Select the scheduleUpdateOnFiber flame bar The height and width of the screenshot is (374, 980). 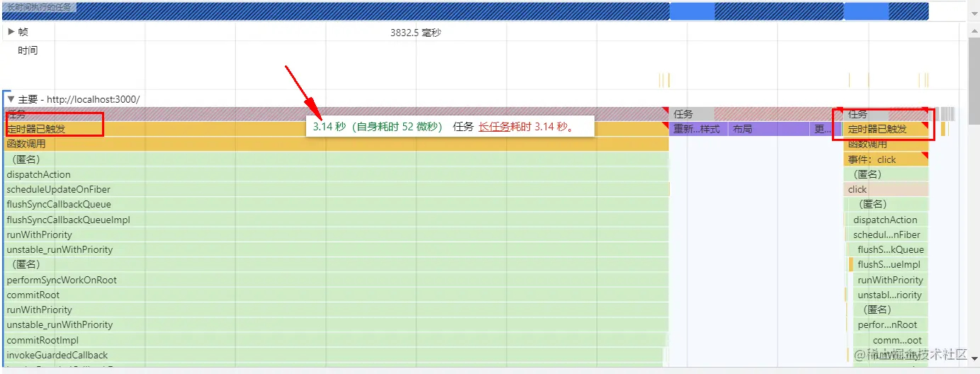pyautogui.click(x=336, y=189)
